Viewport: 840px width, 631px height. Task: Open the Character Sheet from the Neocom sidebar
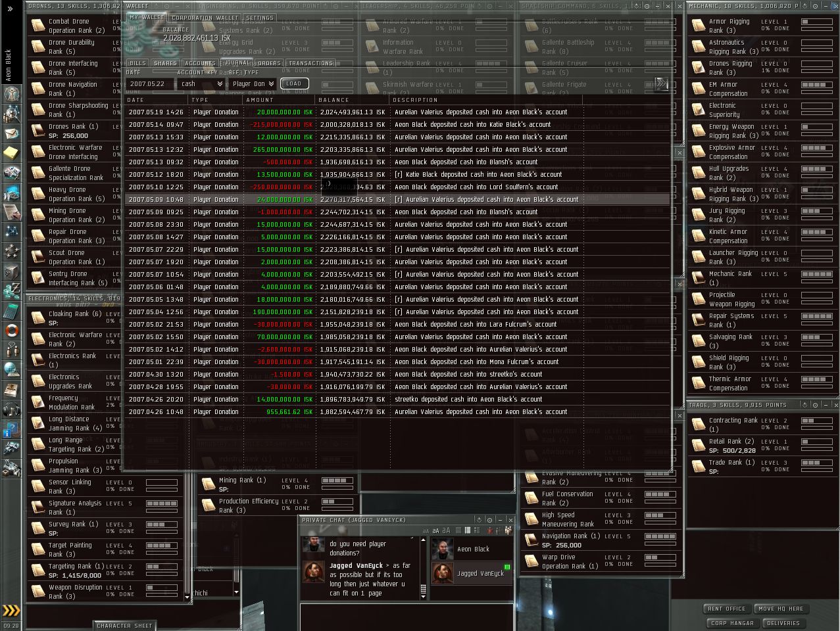click(x=12, y=93)
